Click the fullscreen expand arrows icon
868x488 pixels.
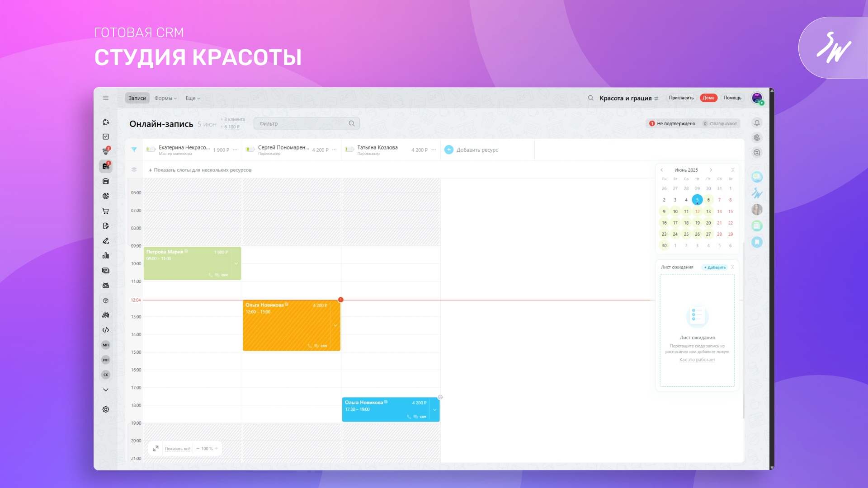(156, 448)
